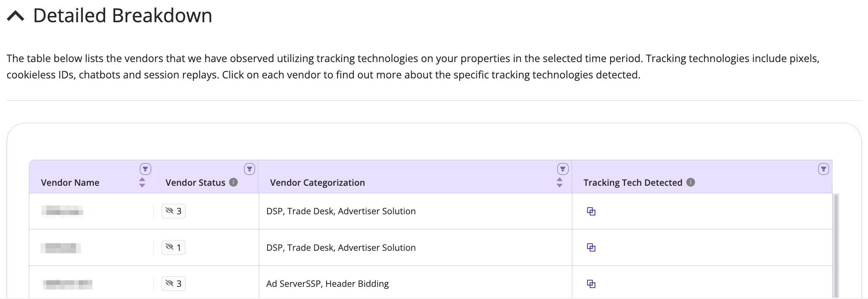Click the second row's hidden status badge 1

pos(173,247)
